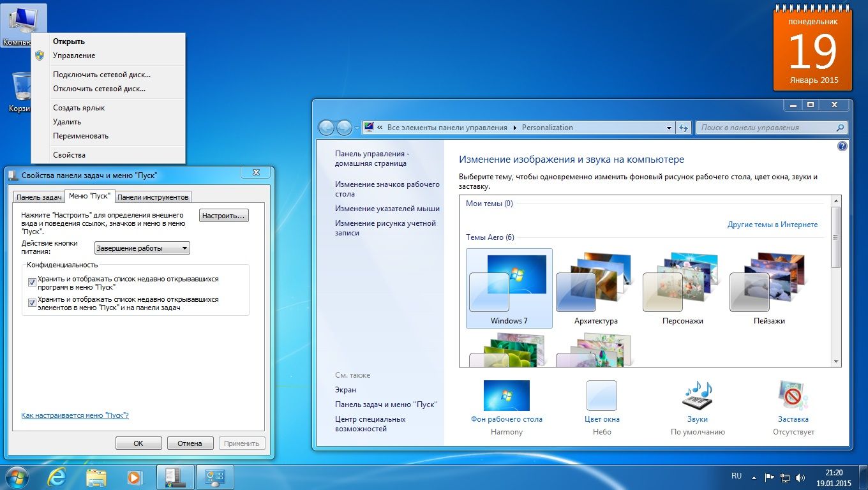Choose Подключить сетевой диск in context menu
The height and width of the screenshot is (490, 868).
[108, 75]
